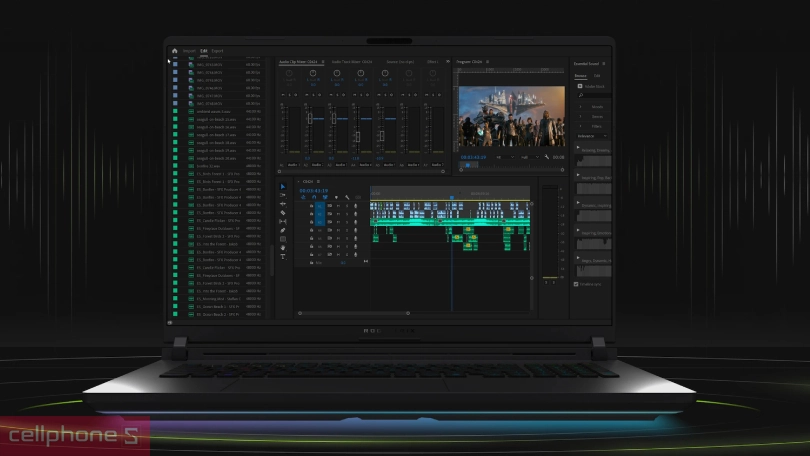Expand the Mix track output control
Image resolution: width=810 pixels, height=456 pixels.
pos(366,262)
